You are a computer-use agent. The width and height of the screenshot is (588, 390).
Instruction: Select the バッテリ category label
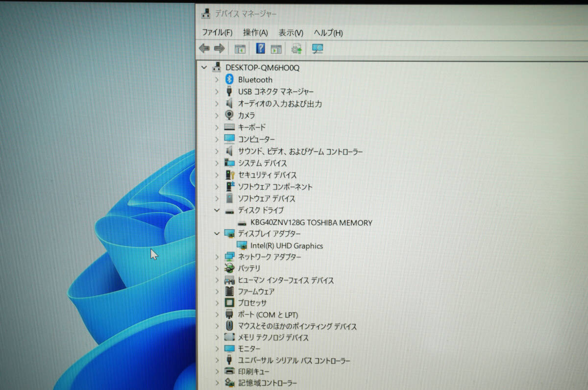point(249,268)
